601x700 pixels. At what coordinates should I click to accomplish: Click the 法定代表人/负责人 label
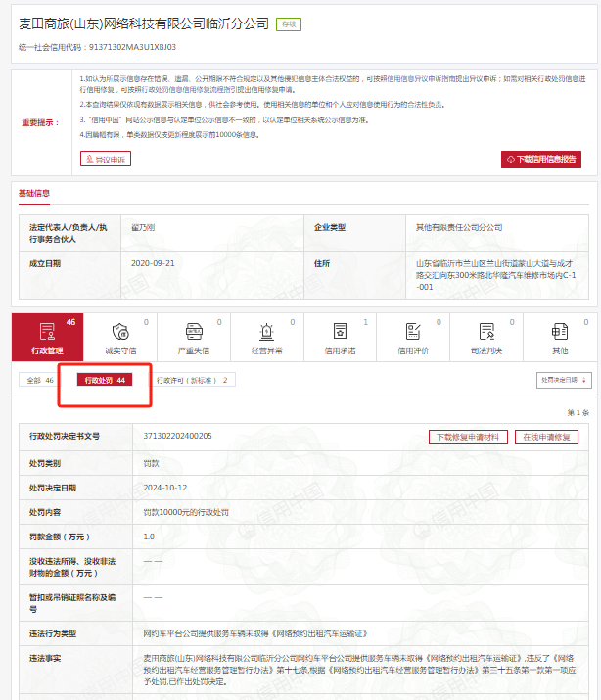[x=69, y=233]
